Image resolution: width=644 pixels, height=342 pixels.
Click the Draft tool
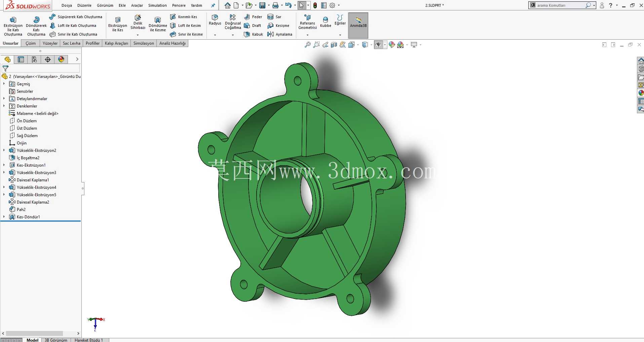pyautogui.click(x=253, y=26)
